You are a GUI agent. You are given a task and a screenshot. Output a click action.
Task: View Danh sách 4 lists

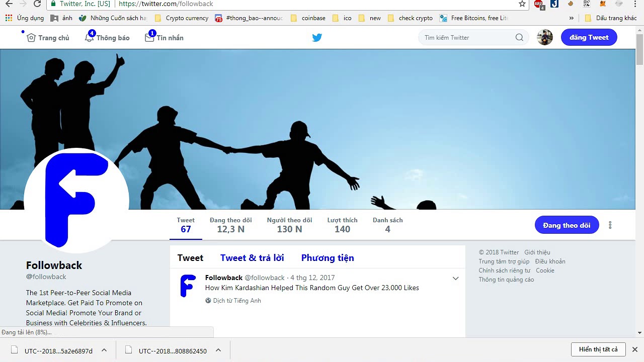pyautogui.click(x=388, y=225)
